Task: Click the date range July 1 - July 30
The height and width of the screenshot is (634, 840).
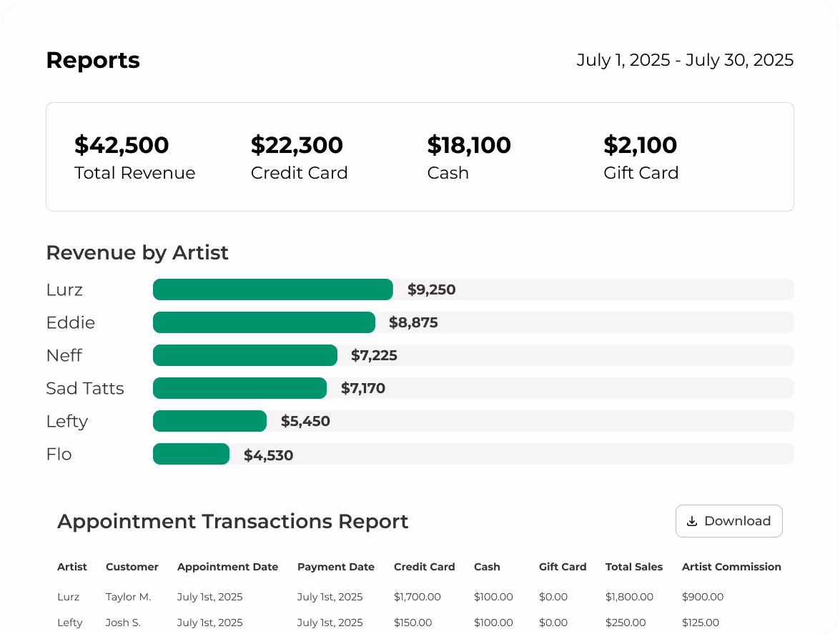Action: tap(685, 60)
